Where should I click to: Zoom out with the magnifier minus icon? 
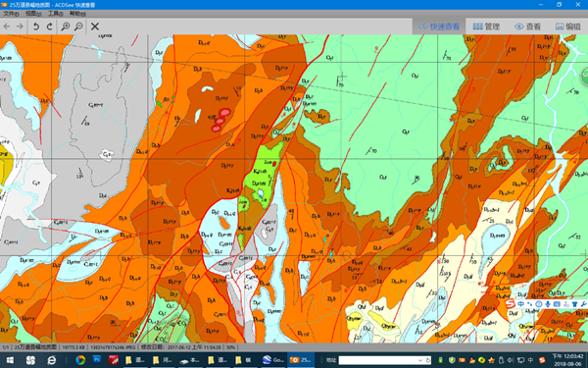78,26
